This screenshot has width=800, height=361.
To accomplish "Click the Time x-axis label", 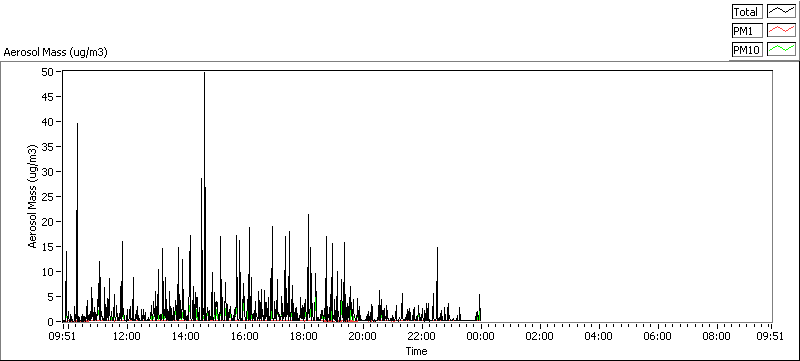I will [416, 351].
